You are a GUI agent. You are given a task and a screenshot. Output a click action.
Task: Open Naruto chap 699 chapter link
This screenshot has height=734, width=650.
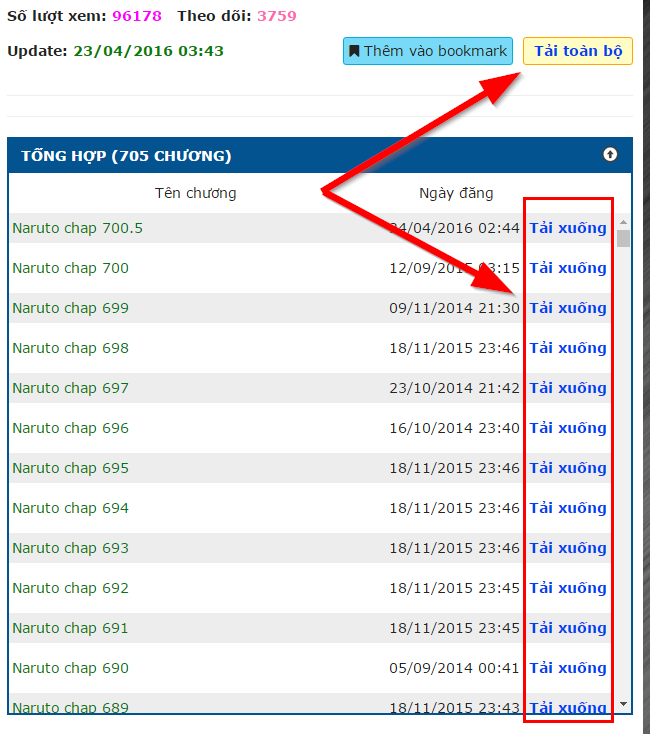pos(70,308)
